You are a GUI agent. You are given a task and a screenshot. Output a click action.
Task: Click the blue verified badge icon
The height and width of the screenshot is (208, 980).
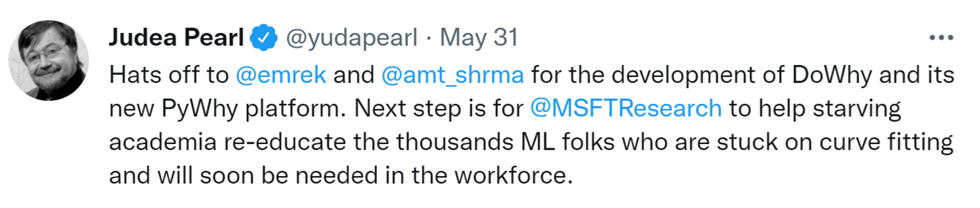coord(264,38)
